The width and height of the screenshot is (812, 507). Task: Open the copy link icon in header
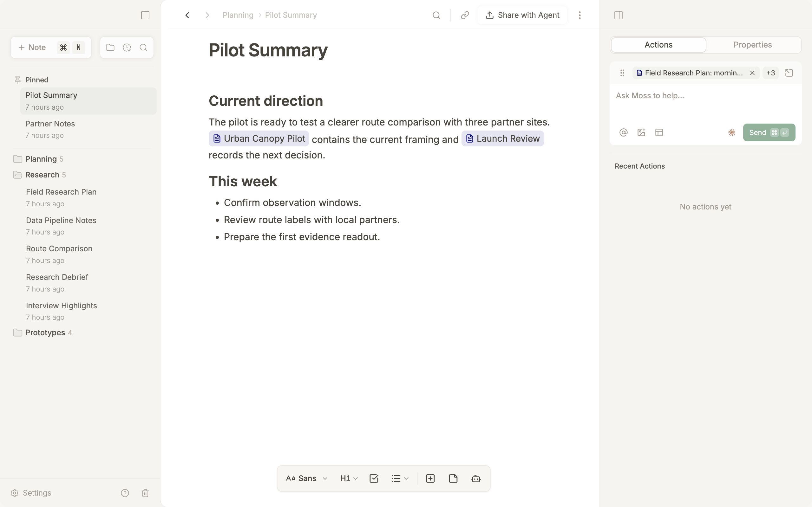coord(465,15)
